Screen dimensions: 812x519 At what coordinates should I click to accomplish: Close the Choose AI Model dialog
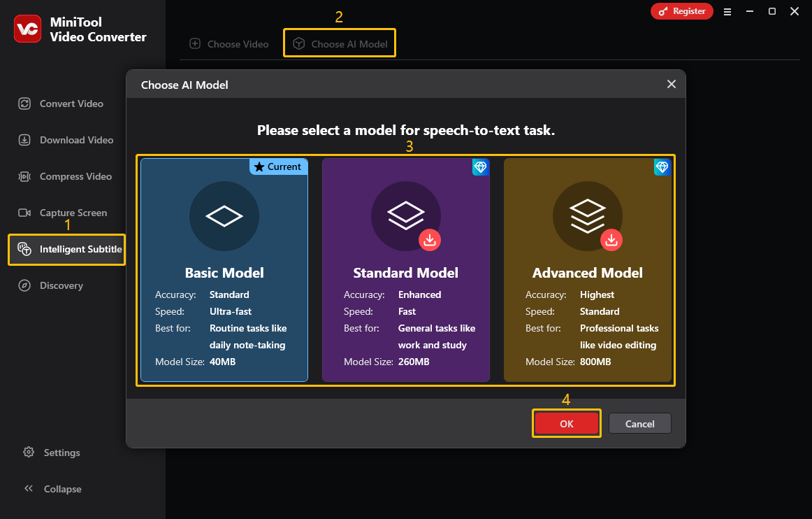click(671, 84)
